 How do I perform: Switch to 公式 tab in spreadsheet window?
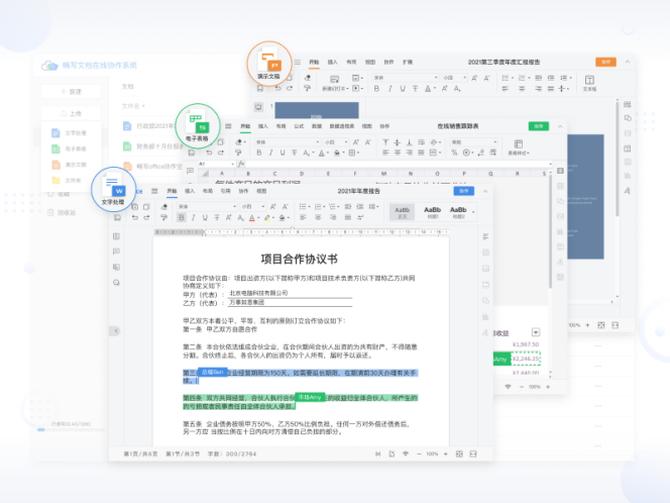299,127
